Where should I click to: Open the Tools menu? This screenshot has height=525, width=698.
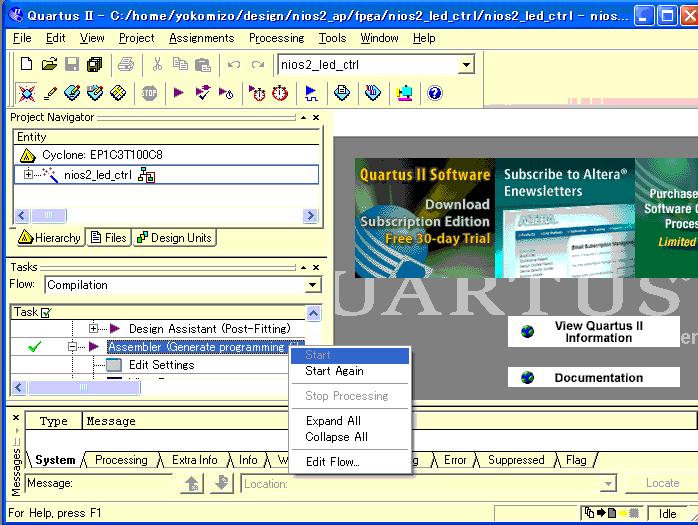[x=332, y=38]
